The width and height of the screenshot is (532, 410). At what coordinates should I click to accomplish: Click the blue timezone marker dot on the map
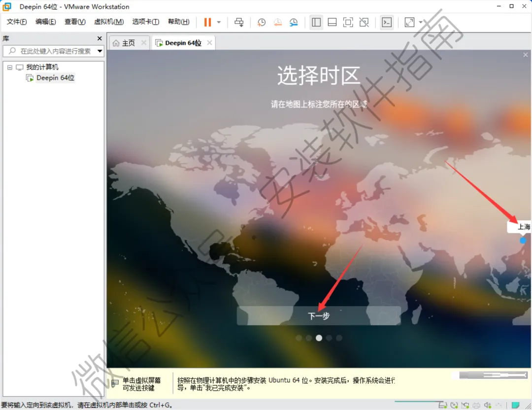[523, 240]
